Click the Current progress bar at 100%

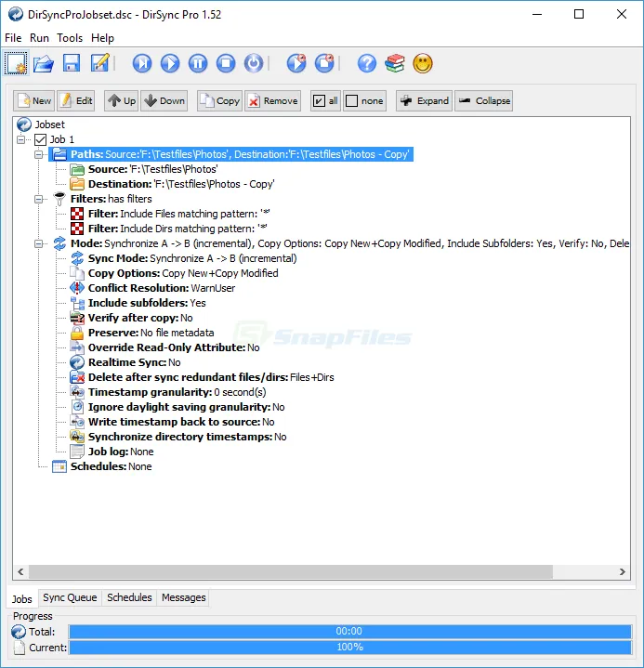click(x=350, y=648)
